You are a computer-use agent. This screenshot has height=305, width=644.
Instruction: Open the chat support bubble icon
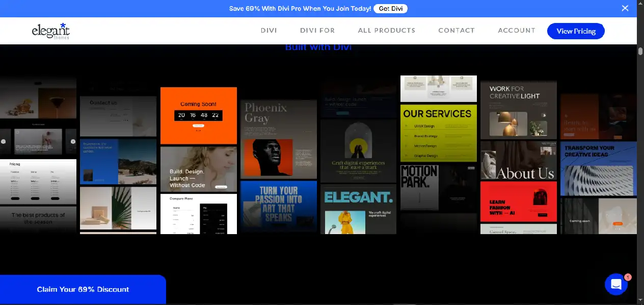616,284
